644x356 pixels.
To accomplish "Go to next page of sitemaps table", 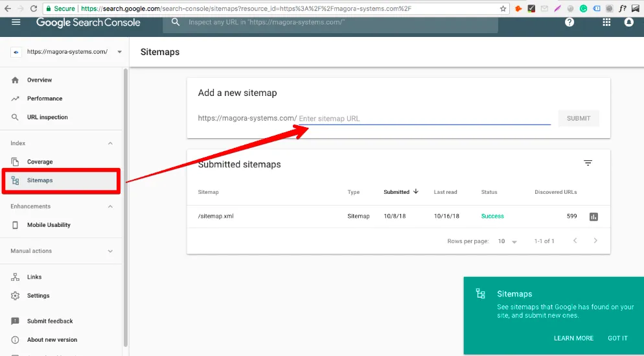I will point(595,241).
